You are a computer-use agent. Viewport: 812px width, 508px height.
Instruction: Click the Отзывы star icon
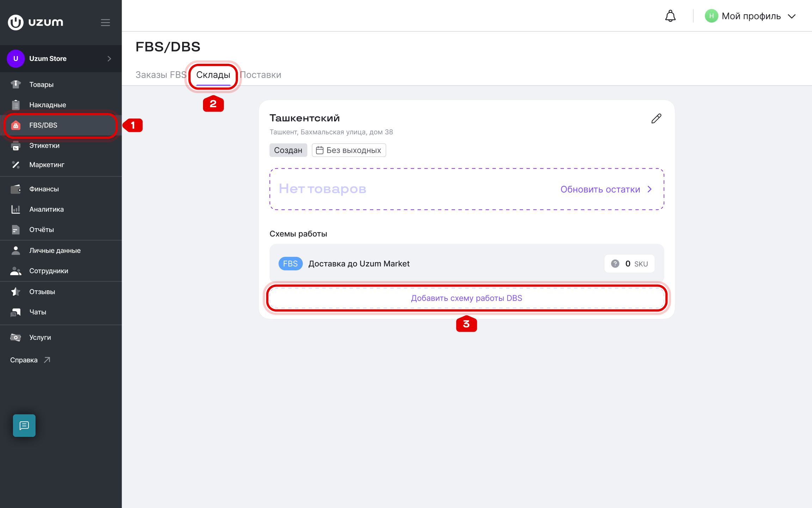click(16, 292)
